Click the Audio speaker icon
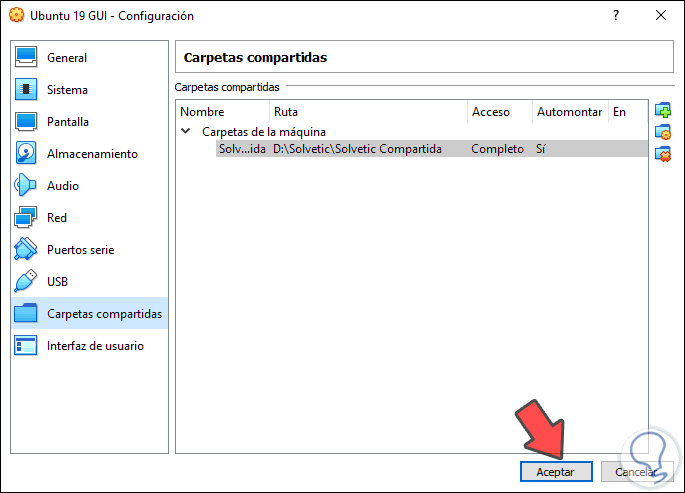The height and width of the screenshot is (493, 685). (x=27, y=186)
